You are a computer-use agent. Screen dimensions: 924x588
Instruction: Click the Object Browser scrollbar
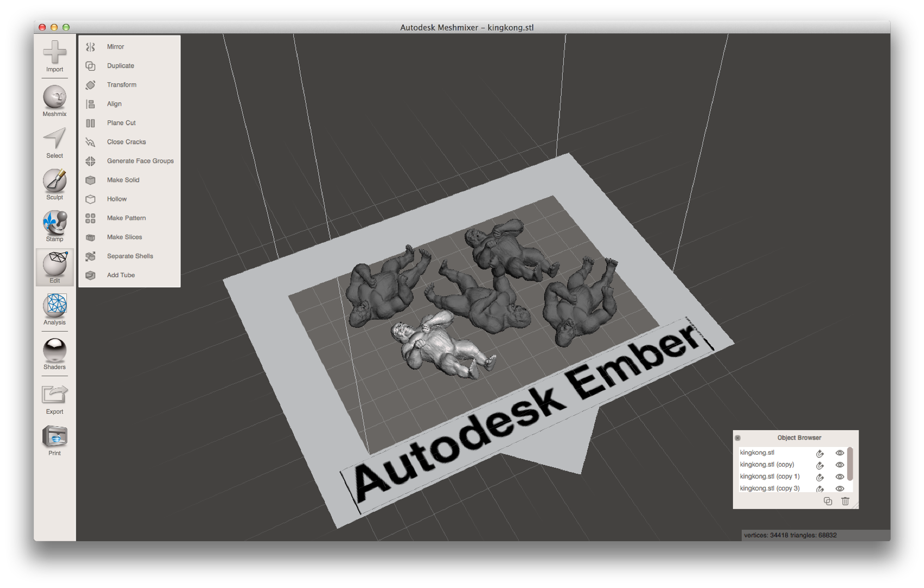(850, 464)
